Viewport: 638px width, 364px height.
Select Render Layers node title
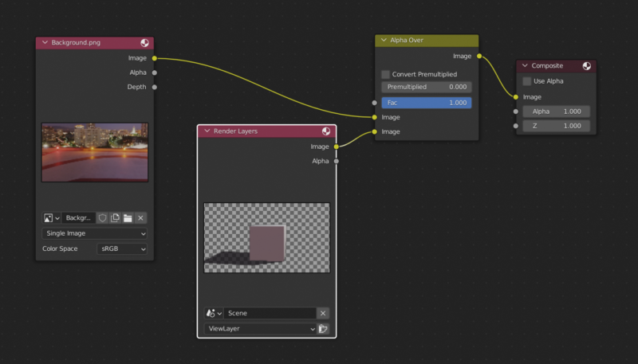pyautogui.click(x=235, y=131)
